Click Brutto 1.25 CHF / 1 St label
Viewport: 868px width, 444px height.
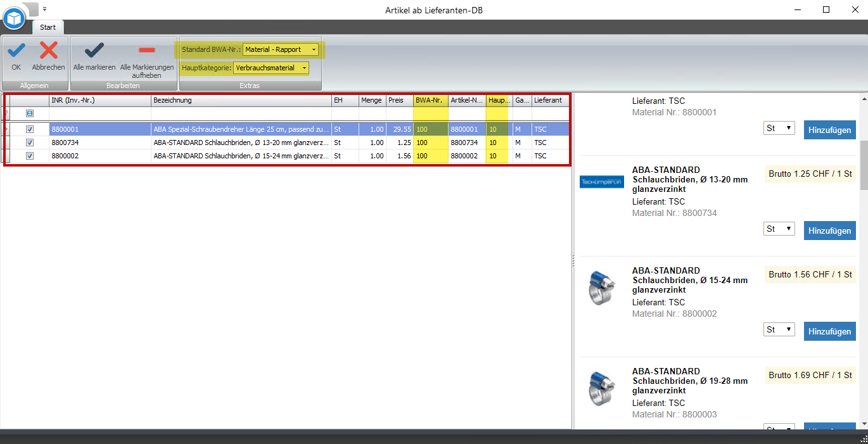click(810, 174)
